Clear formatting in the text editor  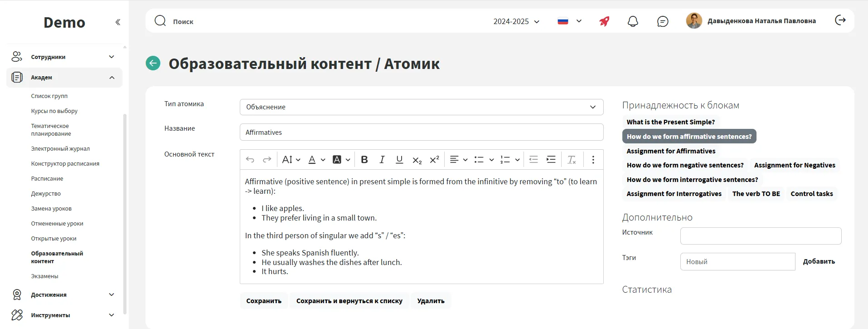pyautogui.click(x=572, y=160)
